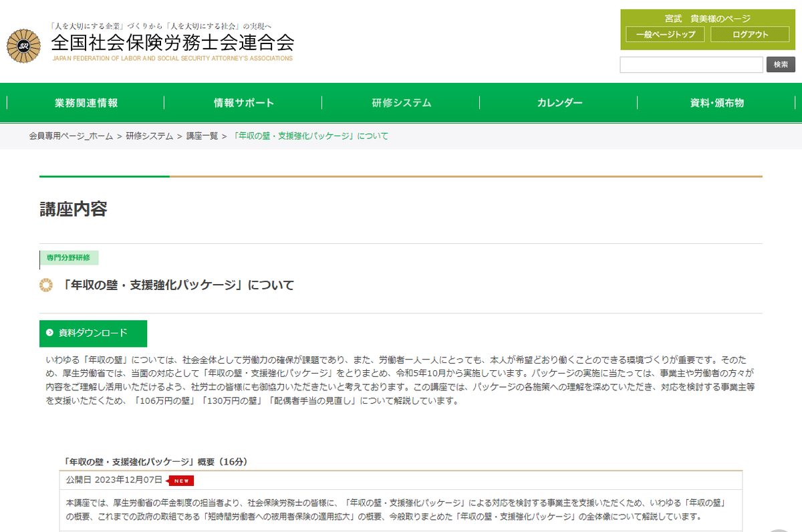
Task: Click the paragraph beginning いわゆる「年収の壁」については
Action: point(401,381)
